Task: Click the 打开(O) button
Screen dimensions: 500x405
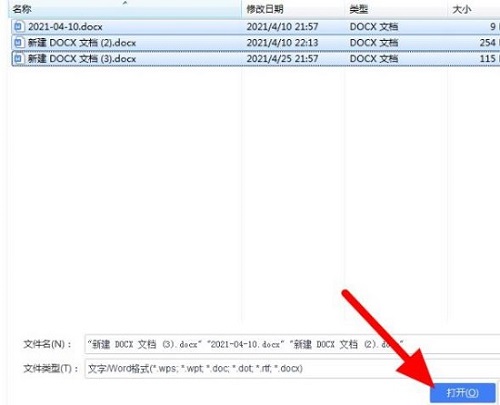Action: point(463,393)
